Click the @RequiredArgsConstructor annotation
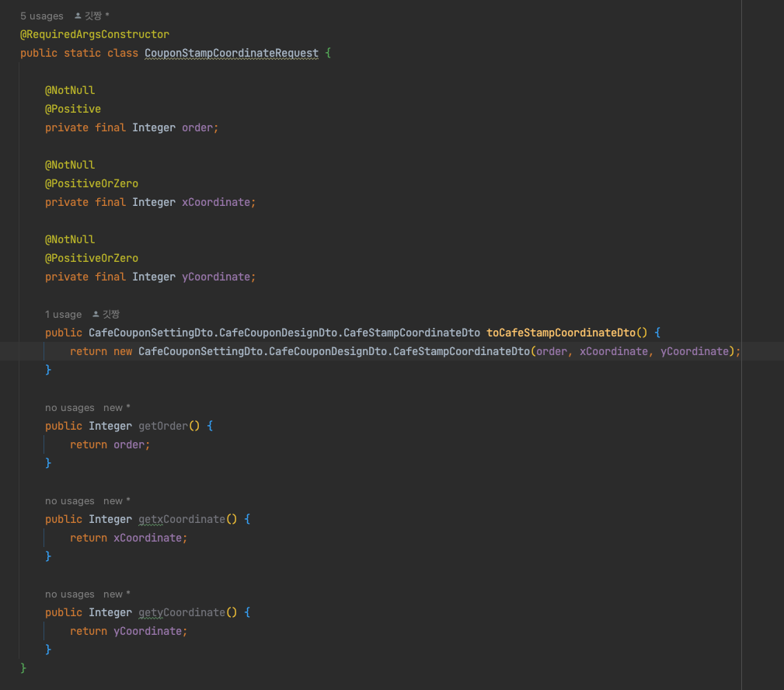 (95, 34)
